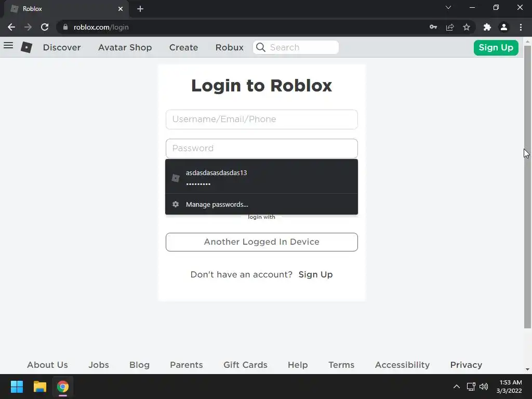Open the Terms footer link
Screen dimensions: 532x399
341,365
